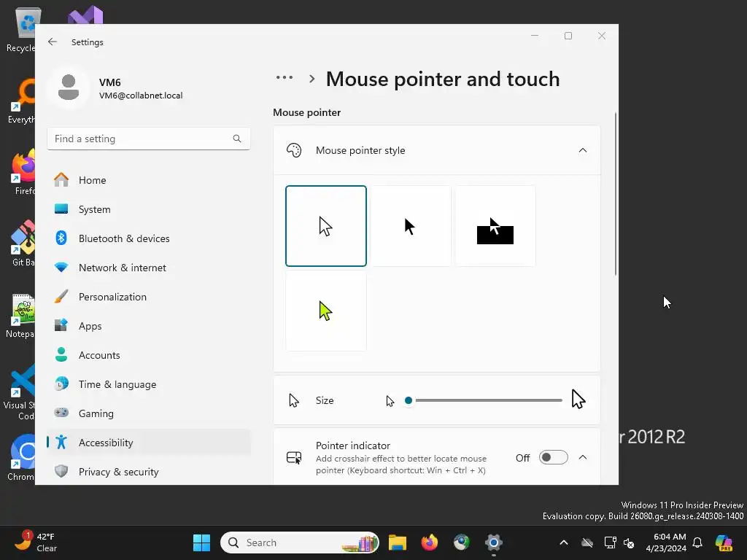Select the Everything desktop shortcut
This screenshot has width=747, height=560.
20,101
